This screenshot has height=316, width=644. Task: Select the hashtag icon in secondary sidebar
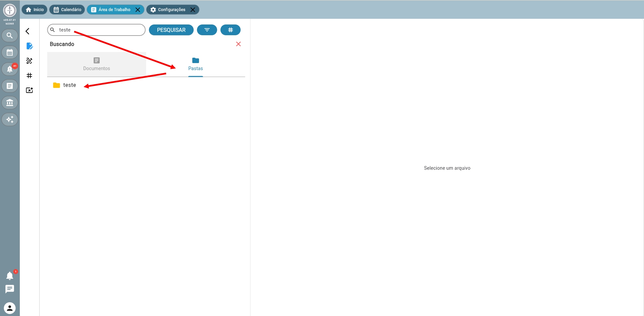(30, 75)
